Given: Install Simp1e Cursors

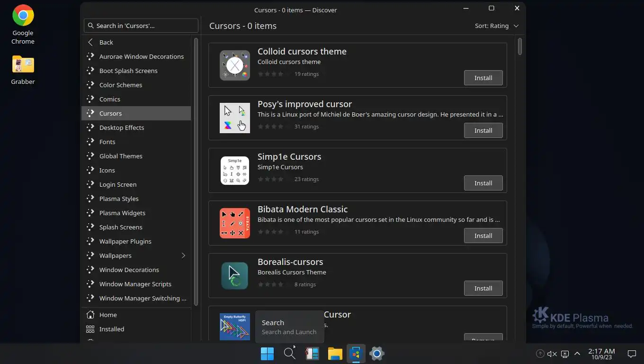Looking at the screenshot, I should point(483,183).
